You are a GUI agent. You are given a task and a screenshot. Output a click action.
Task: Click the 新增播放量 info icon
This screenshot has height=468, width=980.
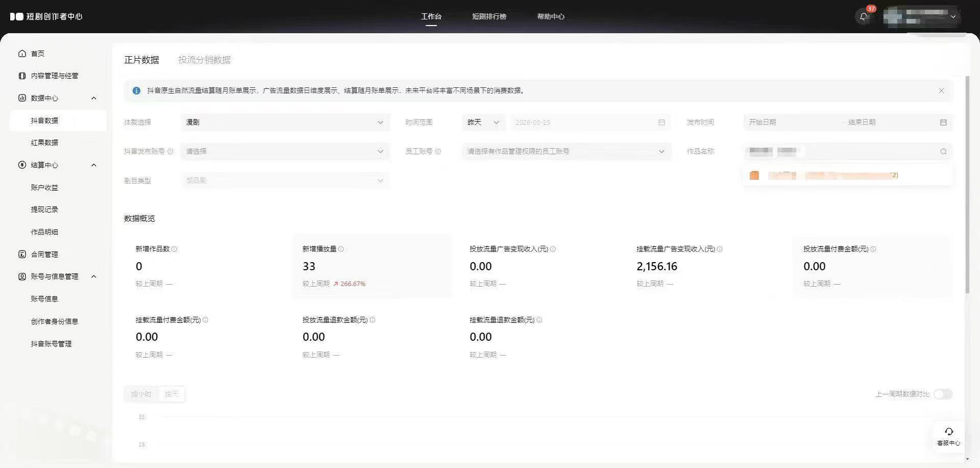coord(341,249)
